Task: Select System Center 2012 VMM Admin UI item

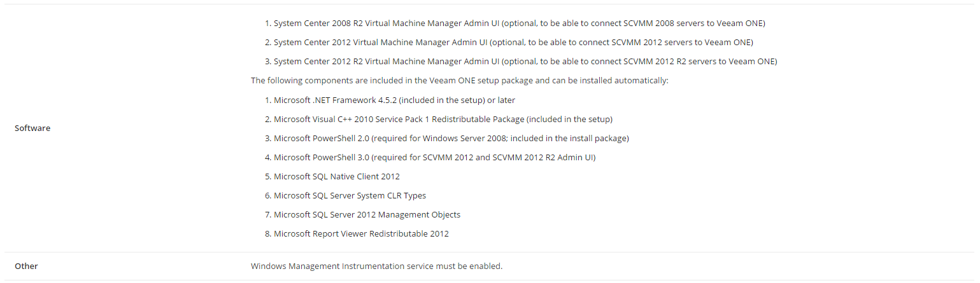Action: [513, 43]
